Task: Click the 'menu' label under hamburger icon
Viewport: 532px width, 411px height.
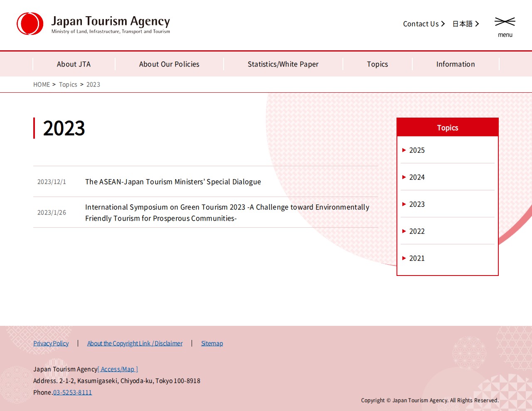Action: click(505, 35)
